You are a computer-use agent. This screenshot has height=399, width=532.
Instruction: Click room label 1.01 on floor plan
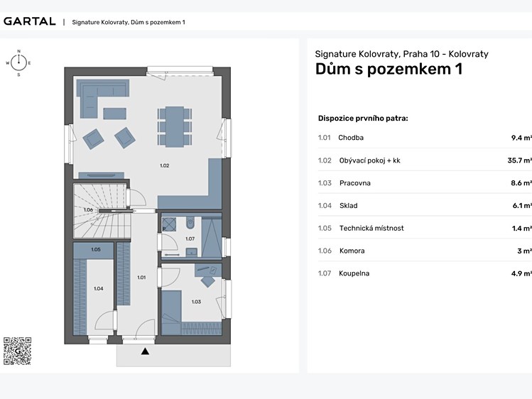(141, 278)
